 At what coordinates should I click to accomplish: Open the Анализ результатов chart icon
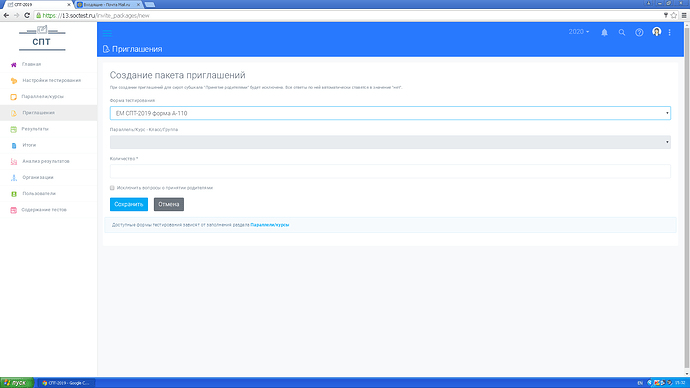click(x=14, y=161)
